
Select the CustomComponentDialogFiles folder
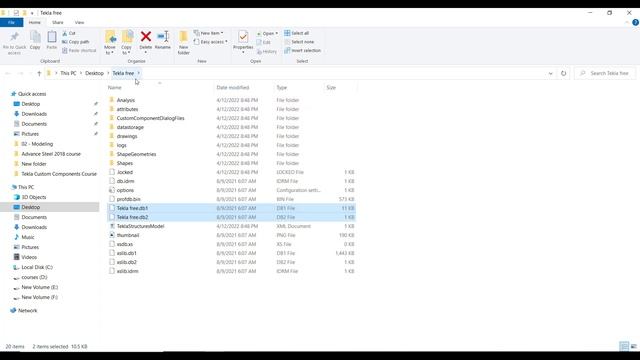click(x=150, y=118)
